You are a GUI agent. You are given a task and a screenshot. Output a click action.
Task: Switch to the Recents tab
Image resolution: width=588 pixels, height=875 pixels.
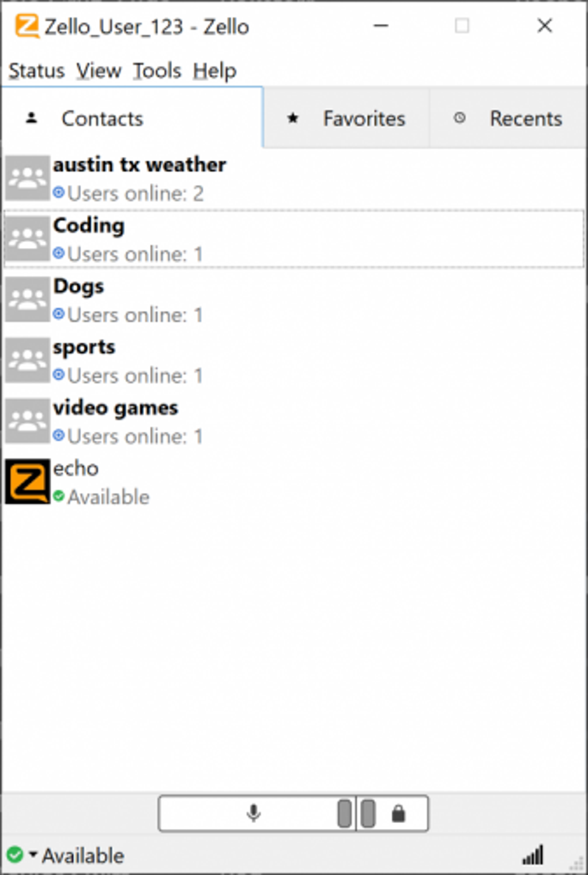508,118
